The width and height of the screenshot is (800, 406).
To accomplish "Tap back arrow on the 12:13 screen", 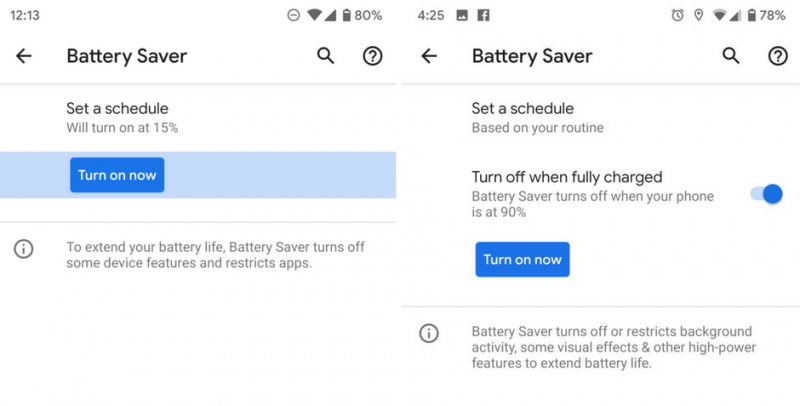I will tap(24, 56).
